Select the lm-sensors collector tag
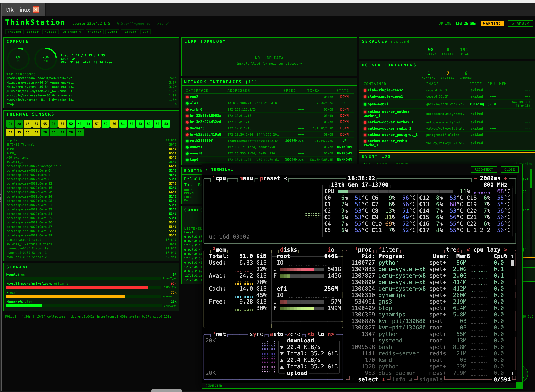This screenshot has height=392, width=535. click(x=72, y=32)
